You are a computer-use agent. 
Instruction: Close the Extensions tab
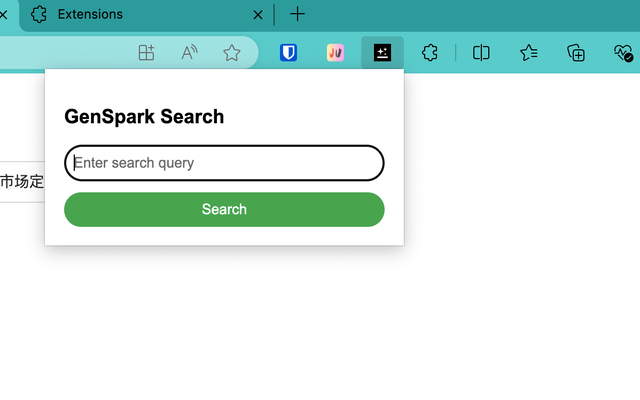click(x=258, y=15)
